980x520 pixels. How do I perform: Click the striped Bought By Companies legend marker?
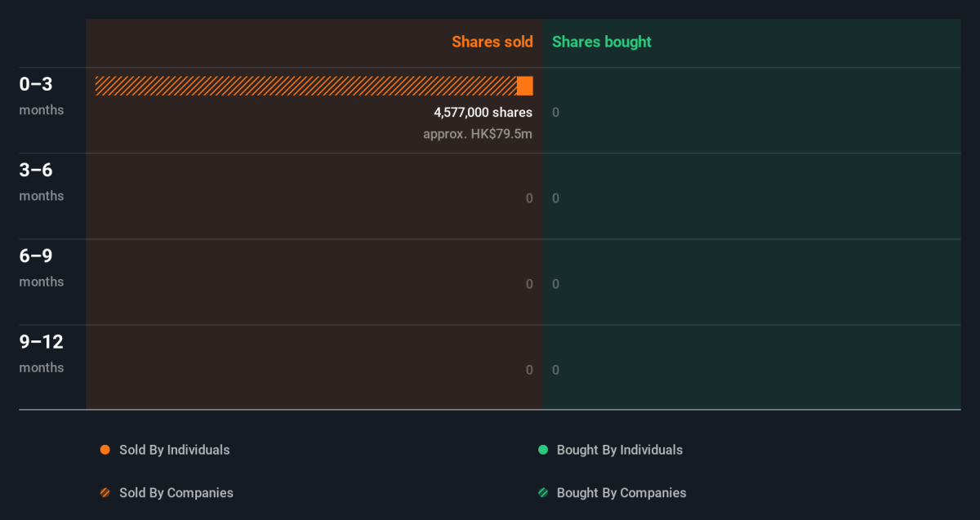[x=543, y=493]
